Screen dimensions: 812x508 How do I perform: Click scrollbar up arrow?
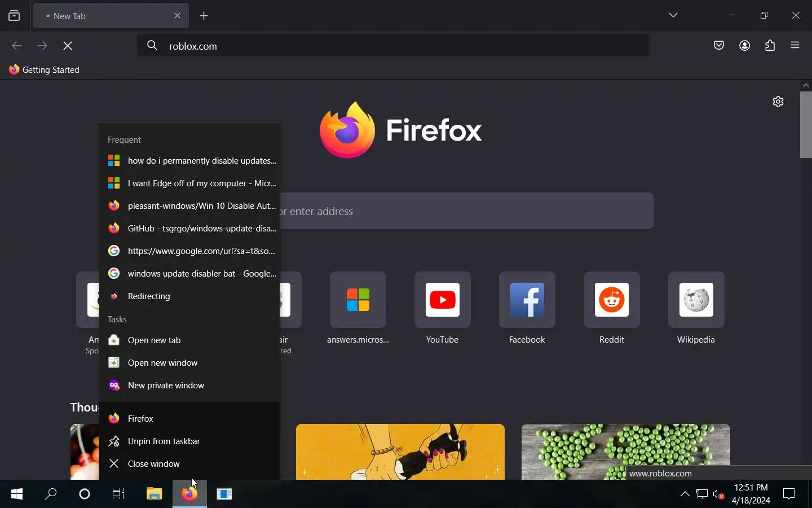pos(806,85)
